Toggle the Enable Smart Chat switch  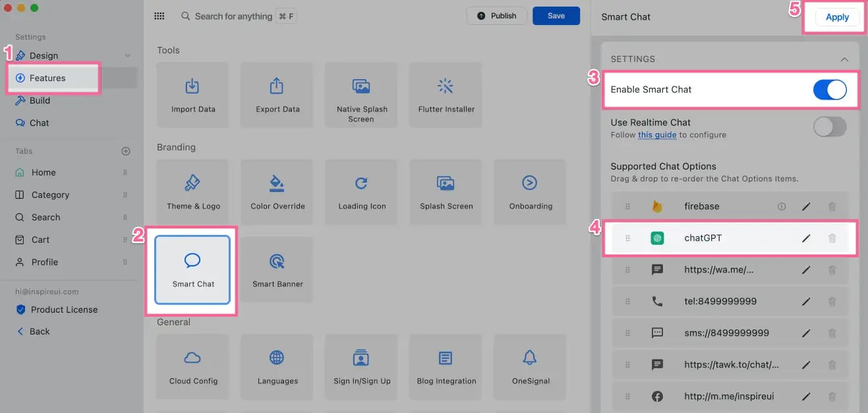coord(829,90)
